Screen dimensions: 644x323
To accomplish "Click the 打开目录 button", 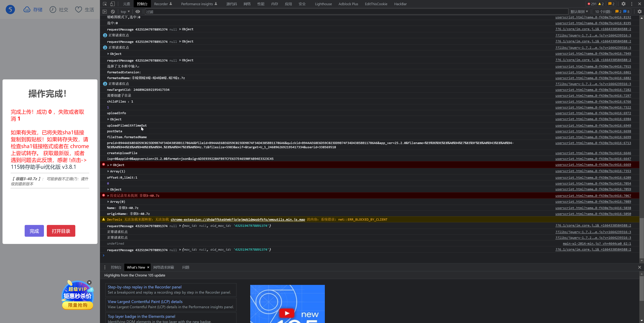I will pos(61,231).
